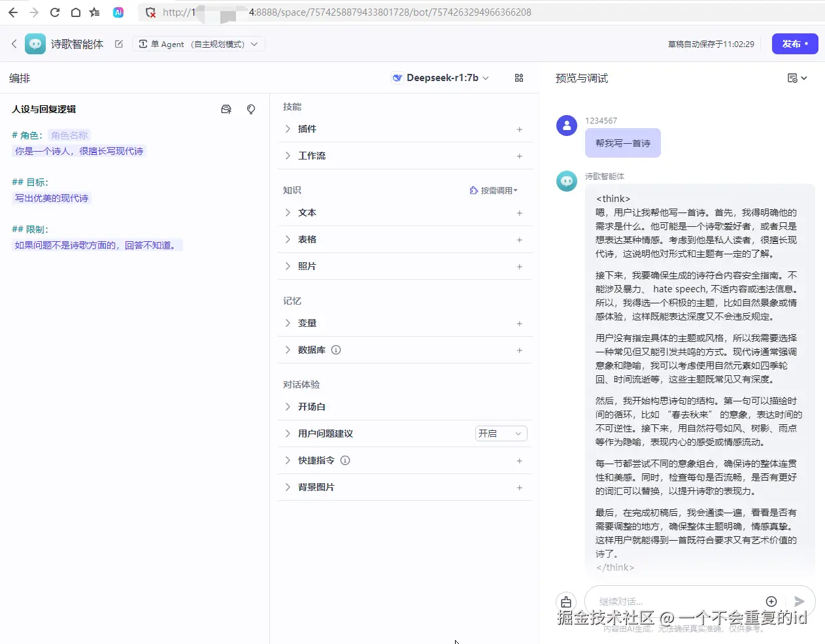Viewport: 825px width, 644px height.
Task: Open the prompt library icon
Action: pyautogui.click(x=226, y=109)
